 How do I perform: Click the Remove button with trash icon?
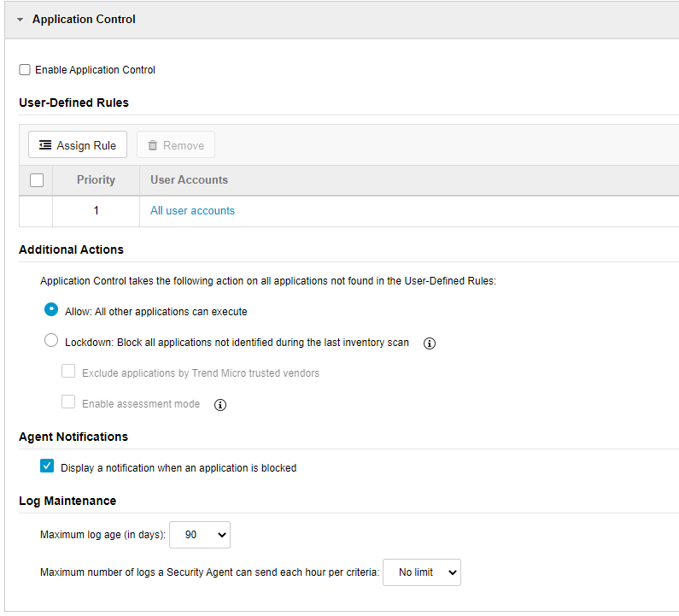176,144
